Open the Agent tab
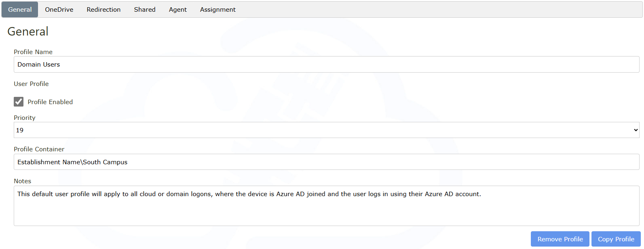Image resolution: width=644 pixels, height=249 pixels. 178,10
